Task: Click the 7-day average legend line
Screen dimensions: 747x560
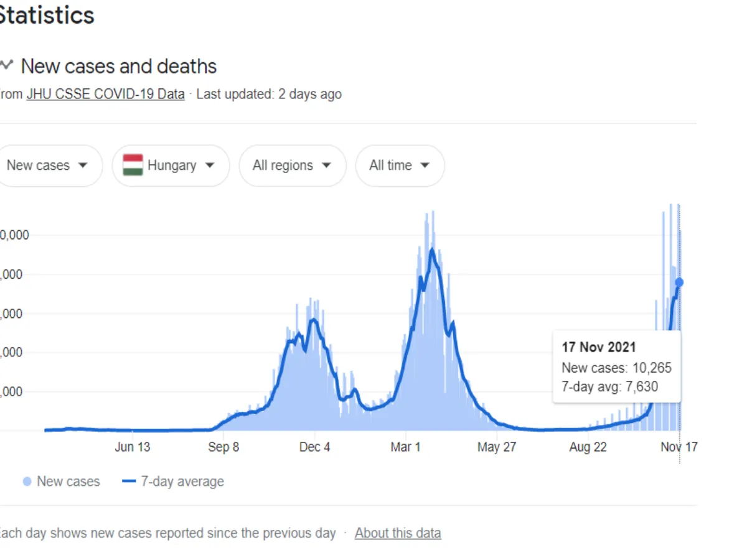Action: 129,482
